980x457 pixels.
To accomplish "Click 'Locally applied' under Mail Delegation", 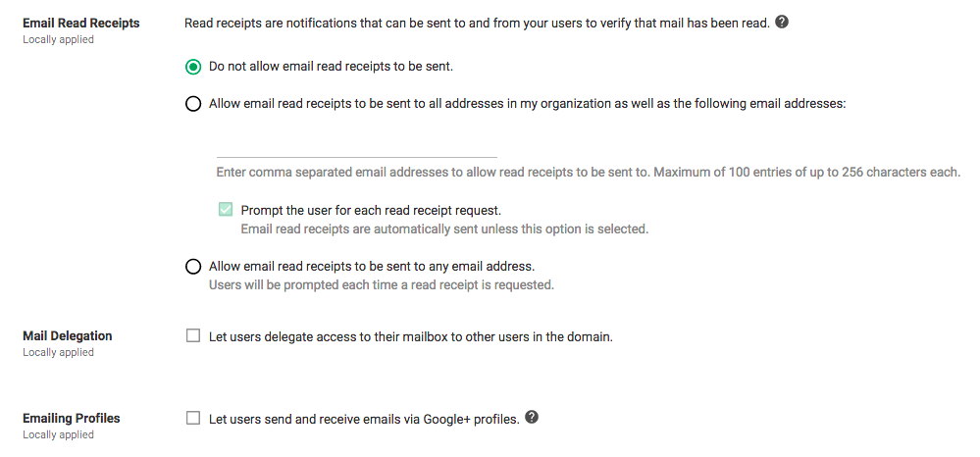I will [59, 352].
